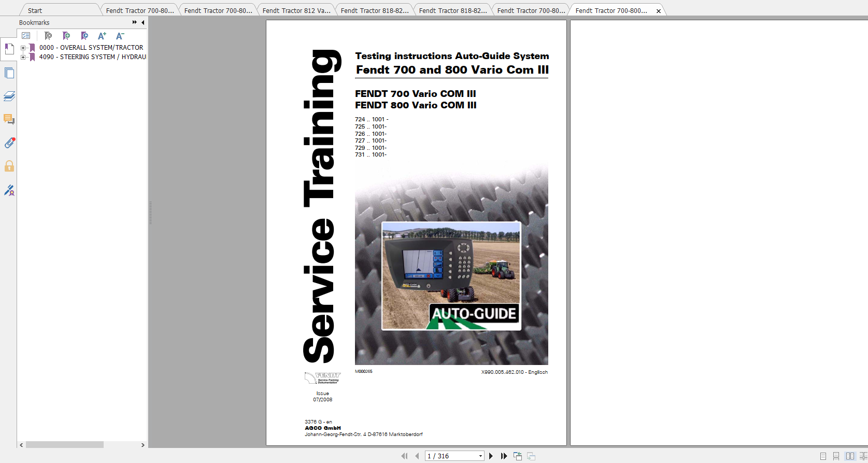868x463 pixels.
Task: Open the bookmark options menu icon
Action: click(x=26, y=36)
